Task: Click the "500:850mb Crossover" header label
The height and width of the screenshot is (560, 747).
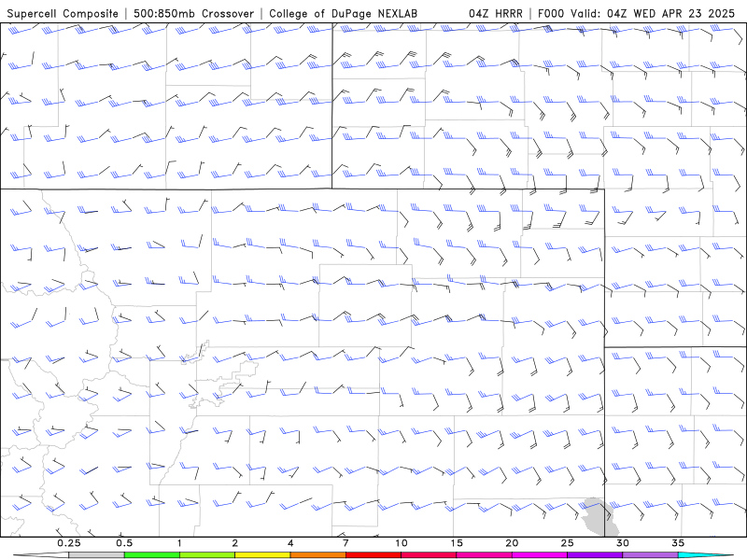Action: (x=194, y=14)
